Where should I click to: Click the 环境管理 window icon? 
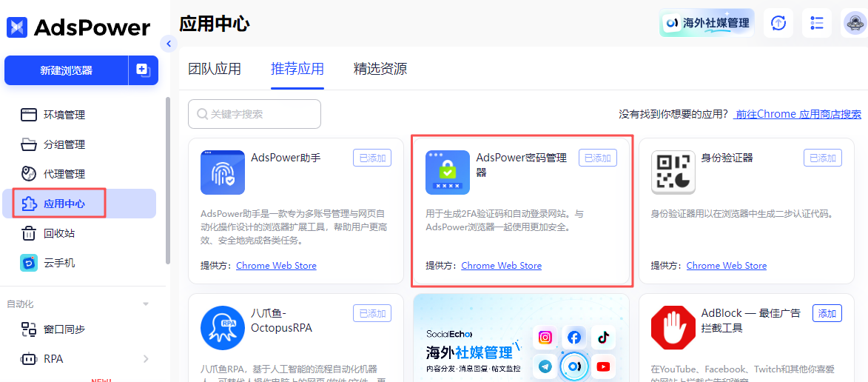(x=28, y=115)
